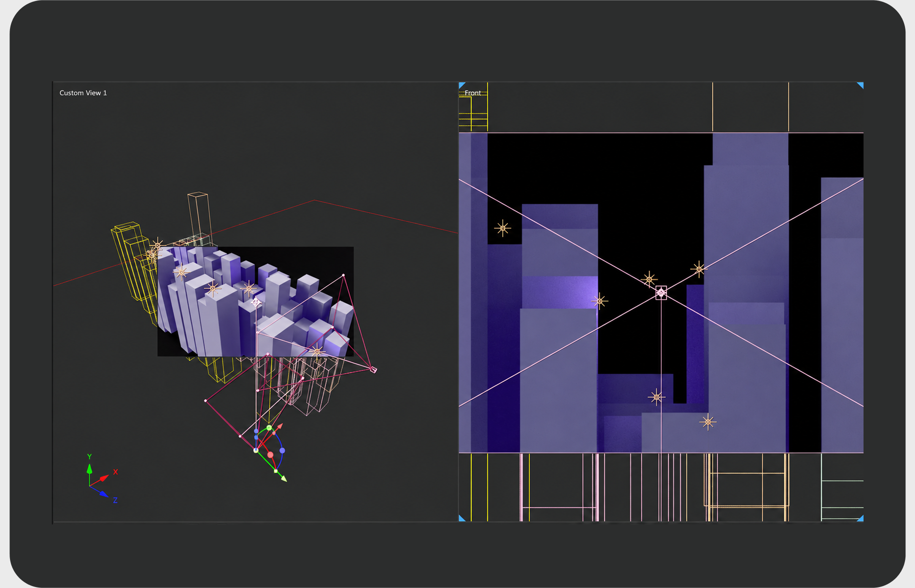Viewport: 915px width, 588px height.
Task: Select the camera point-of-interest target in Custom View 1
Action: coord(256,302)
